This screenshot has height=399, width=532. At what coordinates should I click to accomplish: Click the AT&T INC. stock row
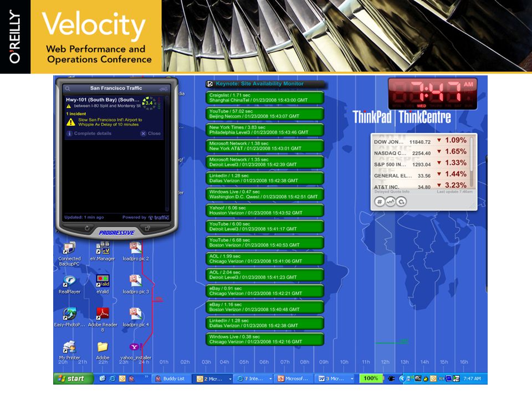pyautogui.click(x=420, y=186)
